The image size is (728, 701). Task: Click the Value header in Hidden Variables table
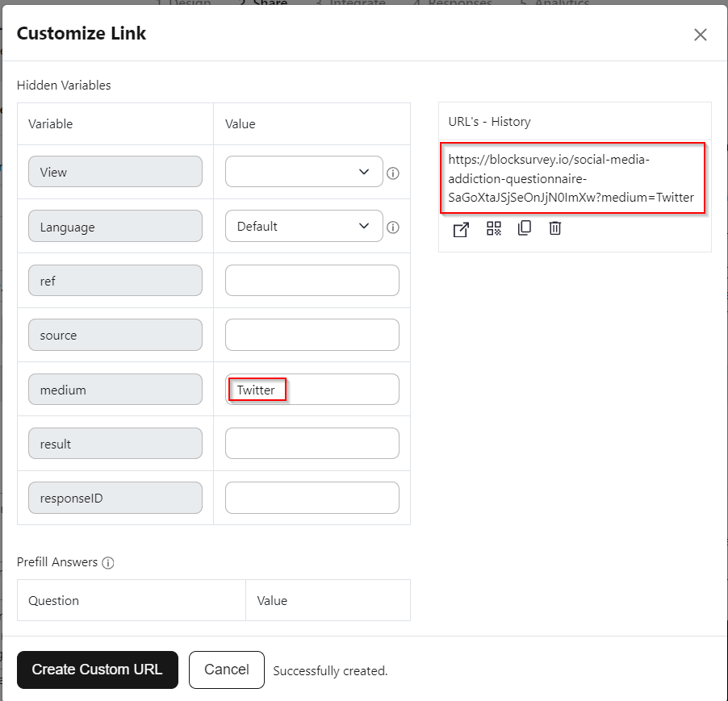tap(240, 124)
